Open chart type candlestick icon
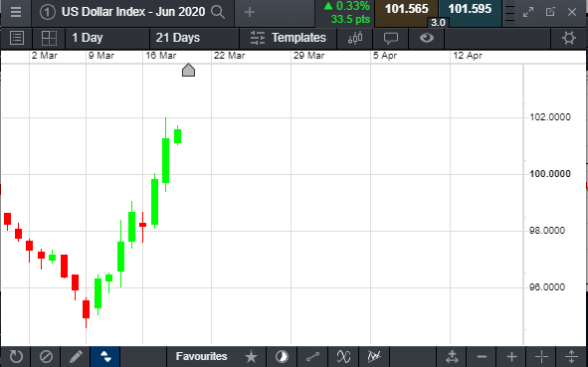 355,38
